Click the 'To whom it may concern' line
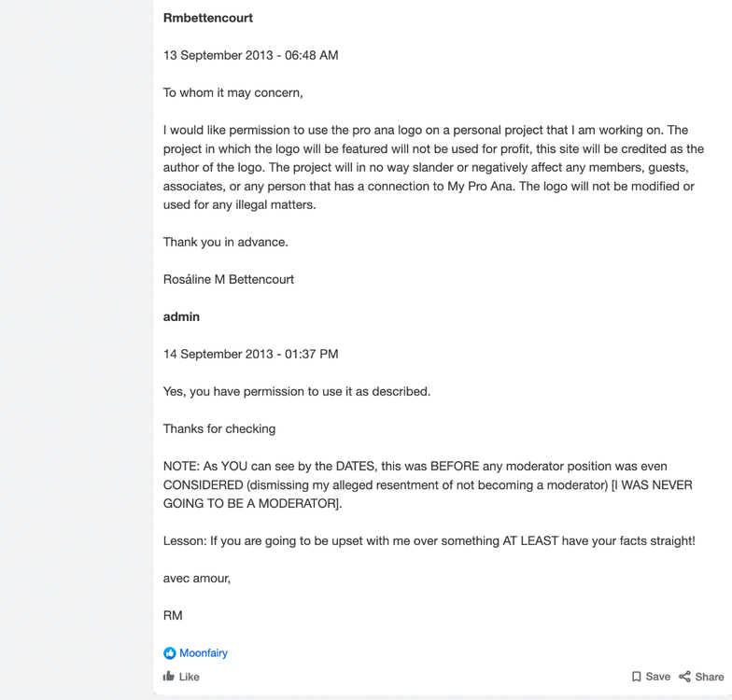 [x=233, y=93]
